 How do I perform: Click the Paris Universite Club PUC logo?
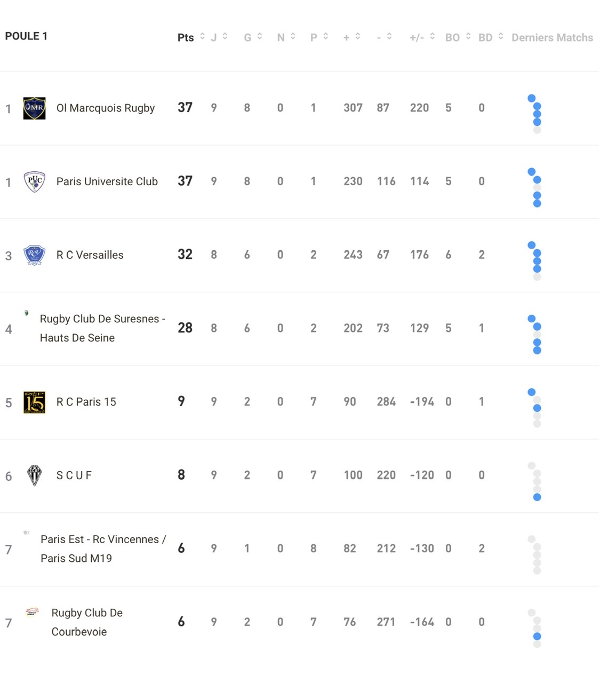34,181
